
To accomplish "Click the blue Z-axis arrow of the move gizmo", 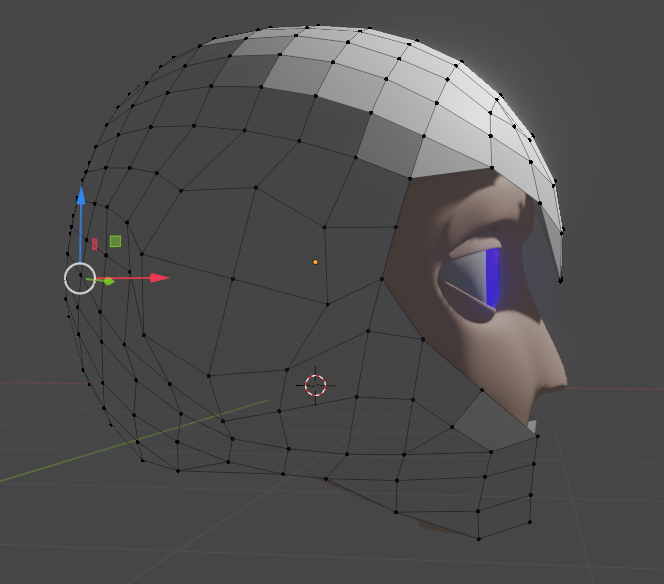I will pos(80,196).
